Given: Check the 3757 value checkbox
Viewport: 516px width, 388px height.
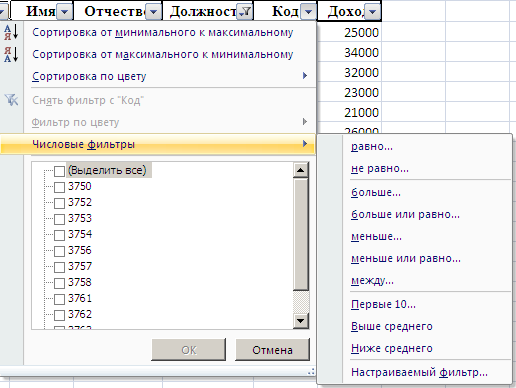Looking at the screenshot, I should (59, 267).
